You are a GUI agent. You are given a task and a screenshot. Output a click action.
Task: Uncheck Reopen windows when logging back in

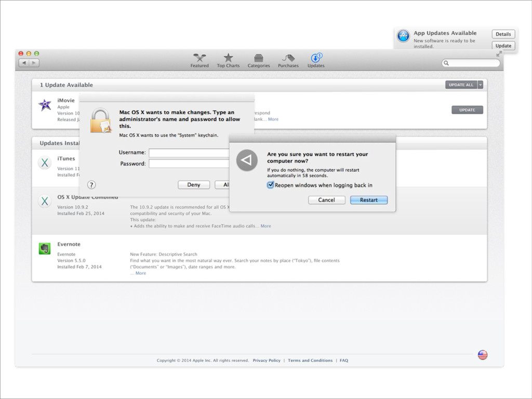[270, 185]
